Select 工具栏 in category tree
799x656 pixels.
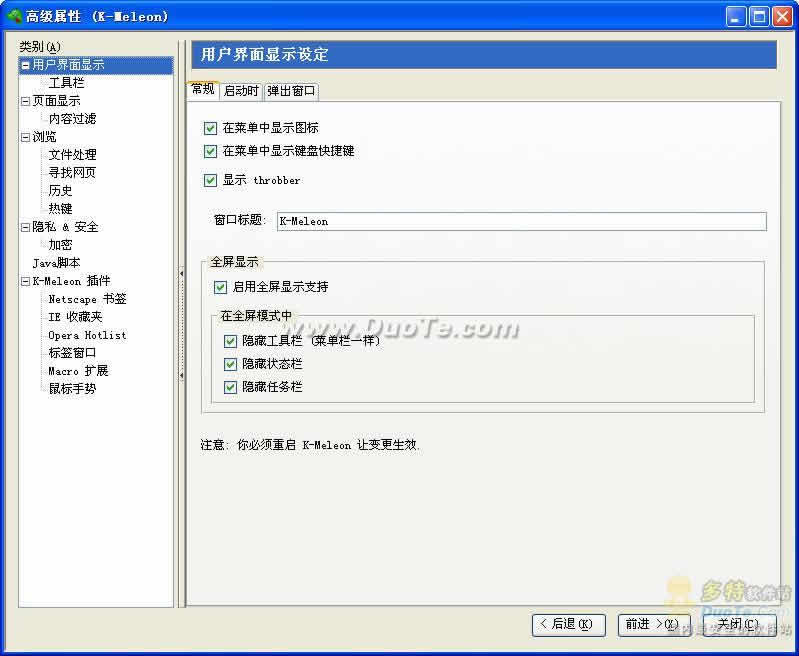click(x=66, y=83)
